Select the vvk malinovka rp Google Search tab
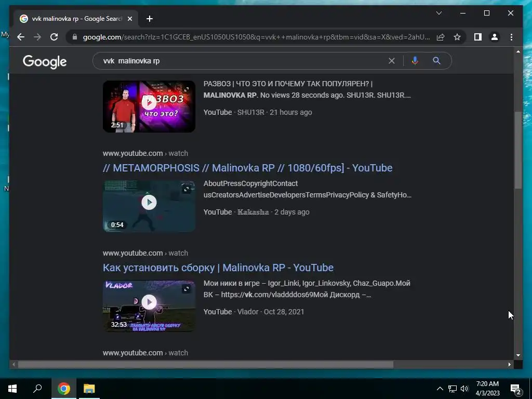This screenshot has width=532, height=399. tap(76, 19)
